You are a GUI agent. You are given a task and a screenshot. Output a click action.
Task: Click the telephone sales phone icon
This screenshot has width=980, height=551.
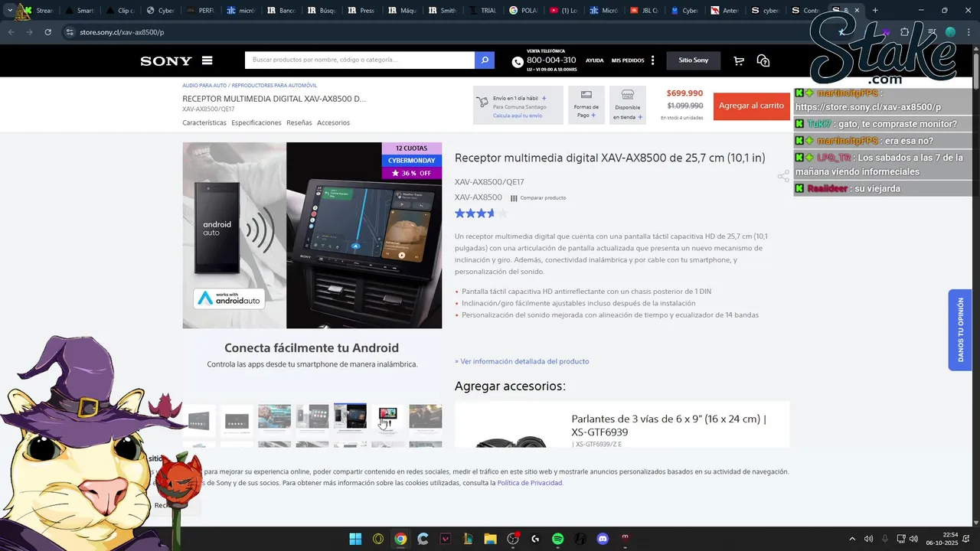click(x=518, y=62)
